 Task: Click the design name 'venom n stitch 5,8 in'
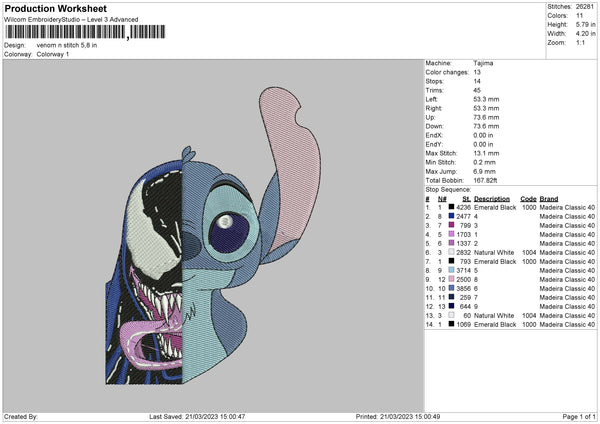[67, 45]
